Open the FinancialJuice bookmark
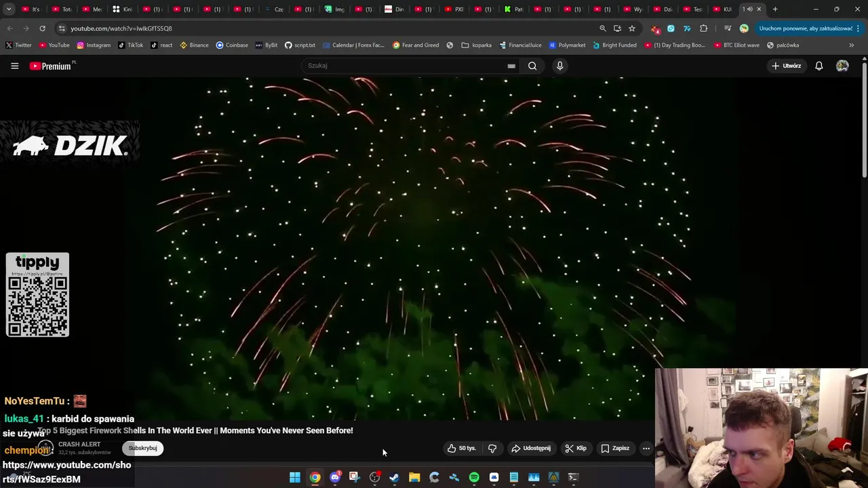 coord(520,45)
